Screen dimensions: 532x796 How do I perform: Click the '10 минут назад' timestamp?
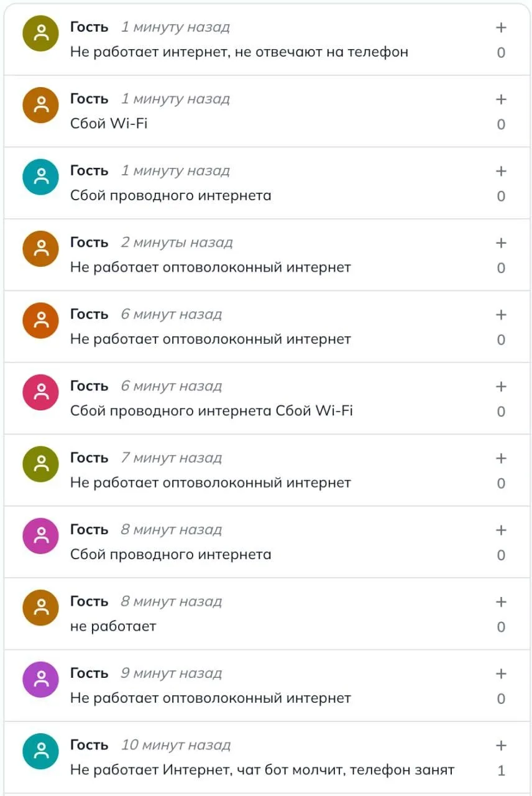click(x=176, y=745)
